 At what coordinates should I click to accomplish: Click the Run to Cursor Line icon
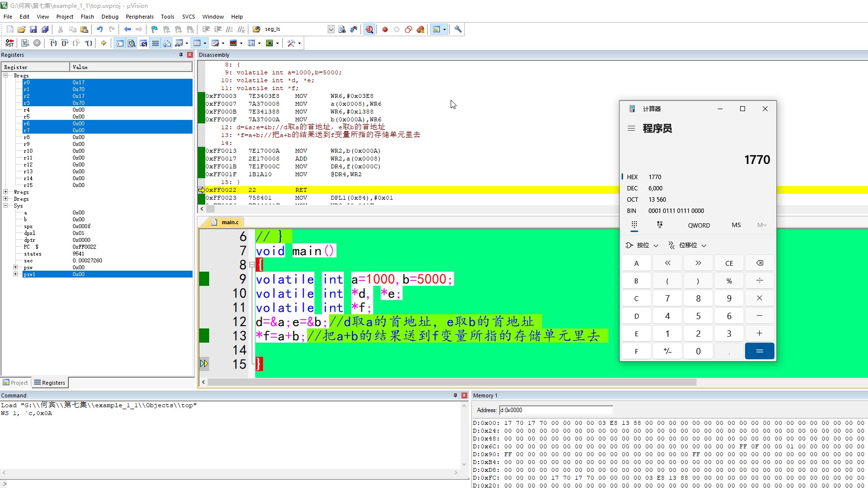[x=88, y=43]
